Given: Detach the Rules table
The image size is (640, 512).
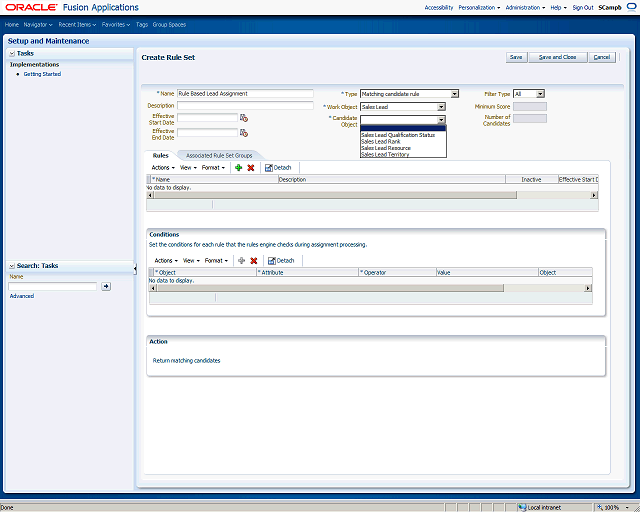Looking at the screenshot, I should coord(278,167).
